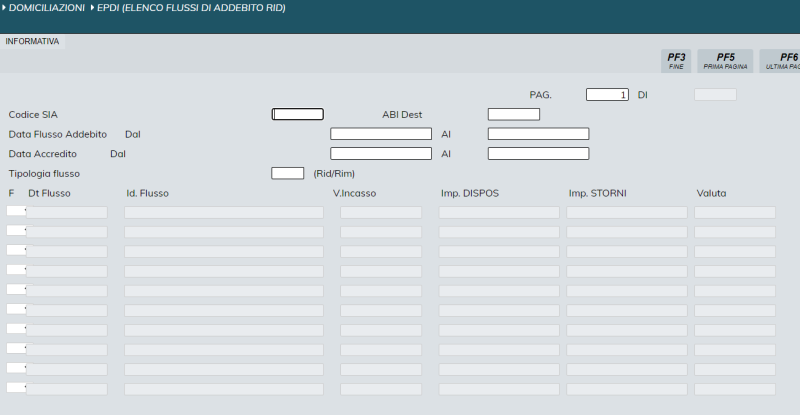This screenshot has width=800, height=415.
Task: Focus the Codice SIA input field
Action: point(297,114)
